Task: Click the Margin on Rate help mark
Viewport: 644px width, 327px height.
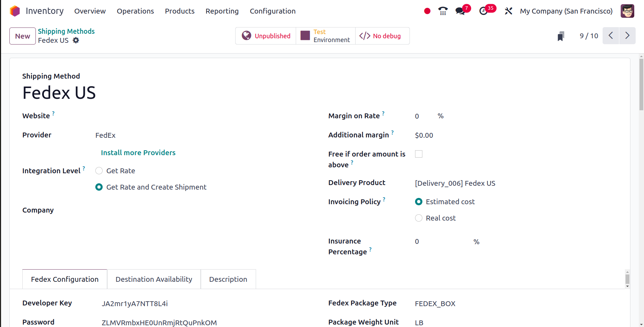Action: (x=383, y=113)
